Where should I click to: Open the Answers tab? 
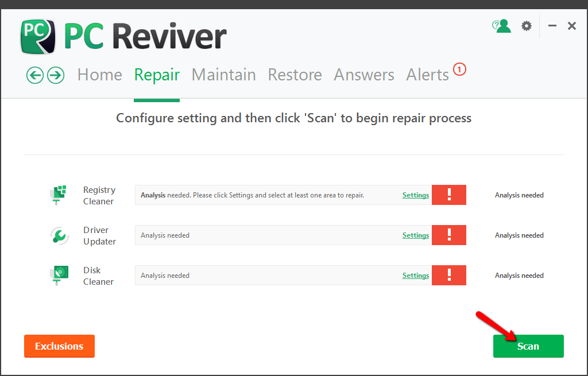point(364,75)
